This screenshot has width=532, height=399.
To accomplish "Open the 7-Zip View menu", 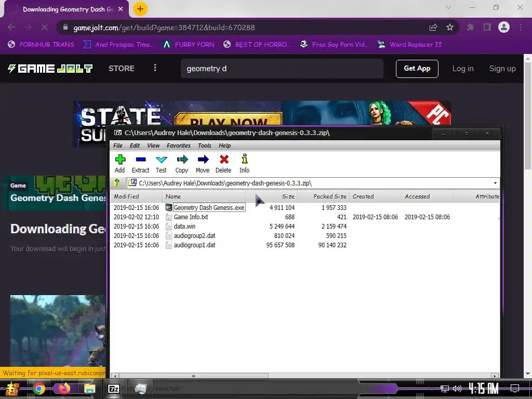I will point(153,145).
